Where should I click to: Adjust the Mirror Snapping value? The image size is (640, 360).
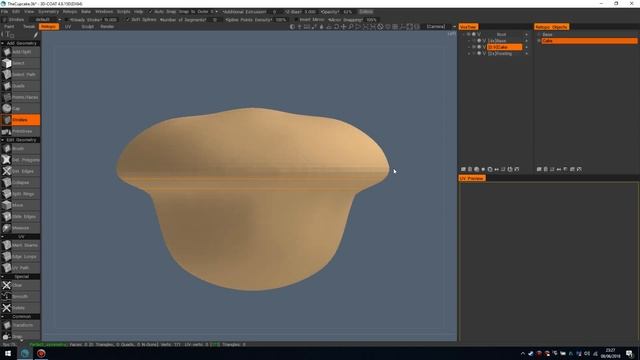(x=371, y=20)
